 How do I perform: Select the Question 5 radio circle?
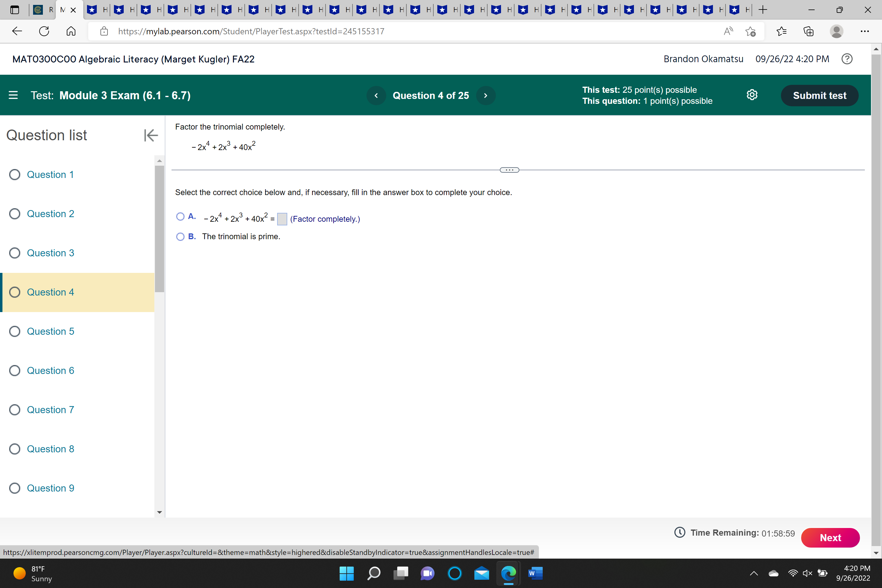click(15, 331)
